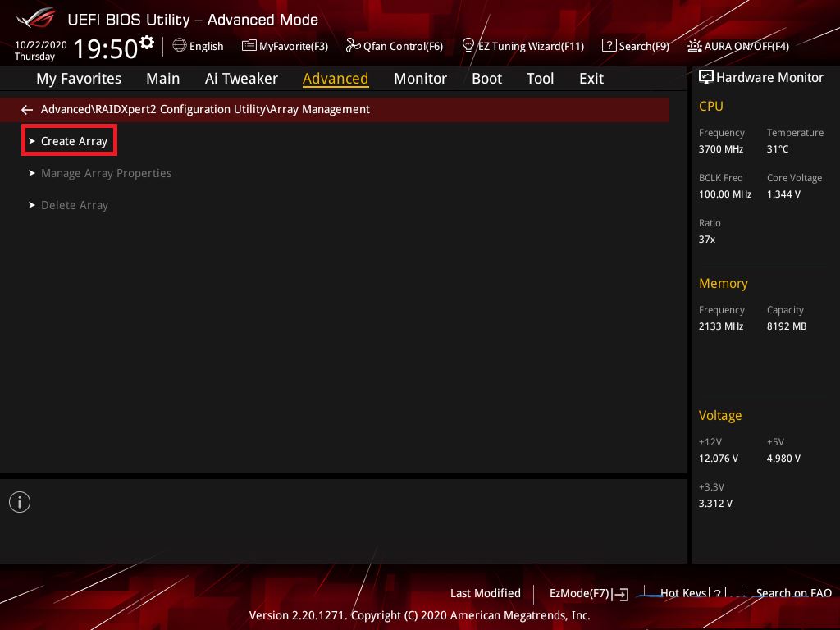Click the Hardware Monitor icon

coord(706,77)
